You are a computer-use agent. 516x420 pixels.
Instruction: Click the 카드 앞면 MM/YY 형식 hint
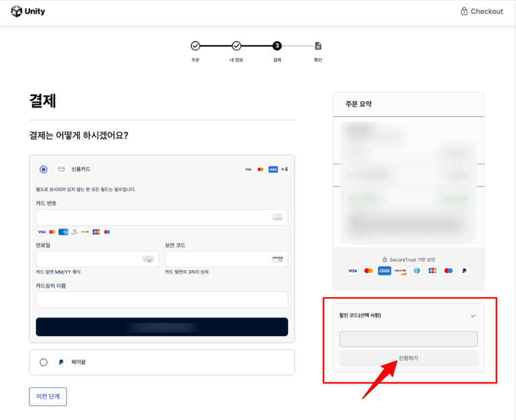click(58, 272)
